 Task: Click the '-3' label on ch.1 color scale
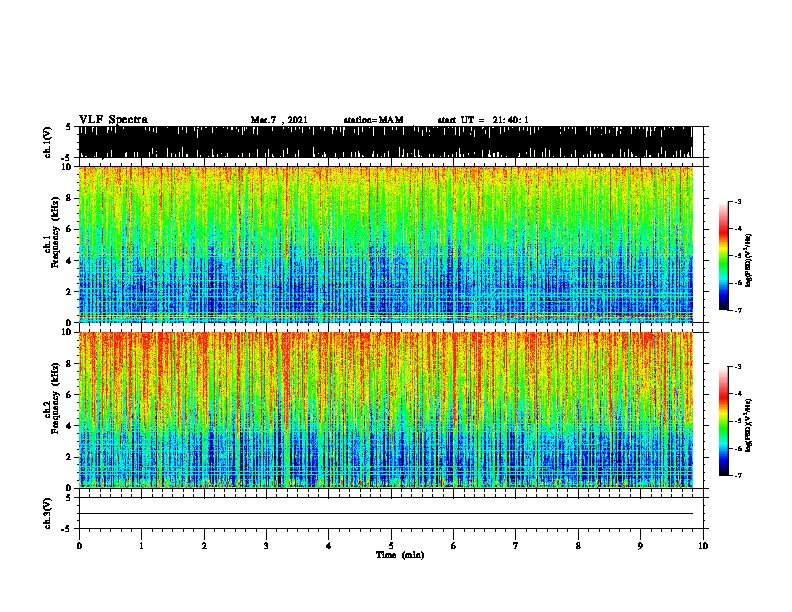(x=737, y=202)
